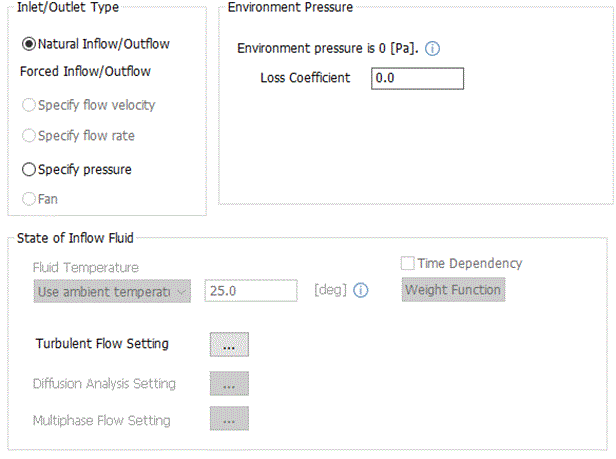Viewport: 616px width, 459px height.
Task: Select the Natural Inflow/Outflow radio button
Action: [28, 44]
